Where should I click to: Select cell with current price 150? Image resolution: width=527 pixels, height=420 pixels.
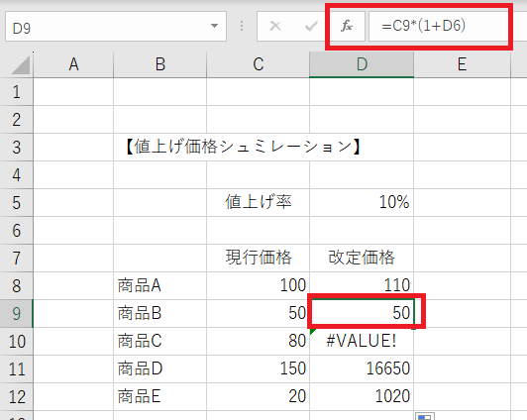(x=259, y=368)
